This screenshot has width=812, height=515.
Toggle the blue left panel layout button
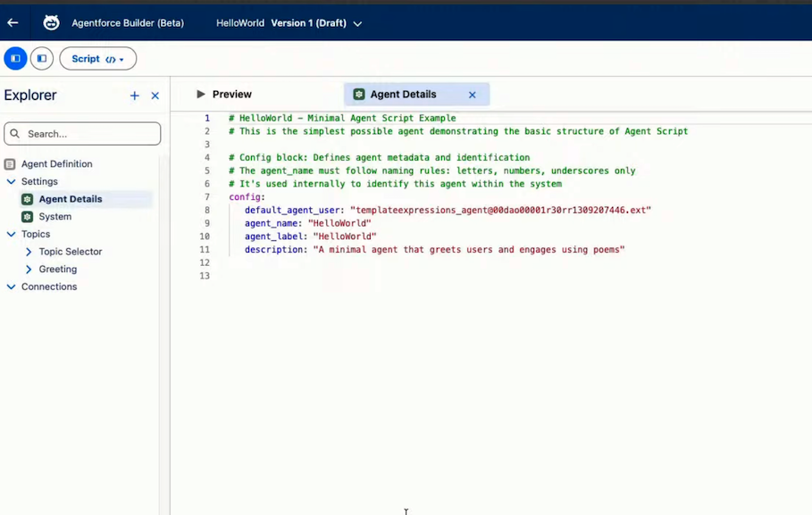pyautogui.click(x=15, y=59)
